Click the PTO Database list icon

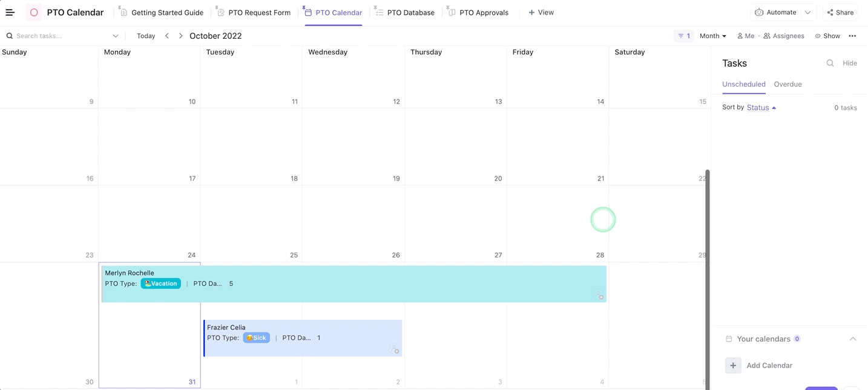[x=378, y=12]
